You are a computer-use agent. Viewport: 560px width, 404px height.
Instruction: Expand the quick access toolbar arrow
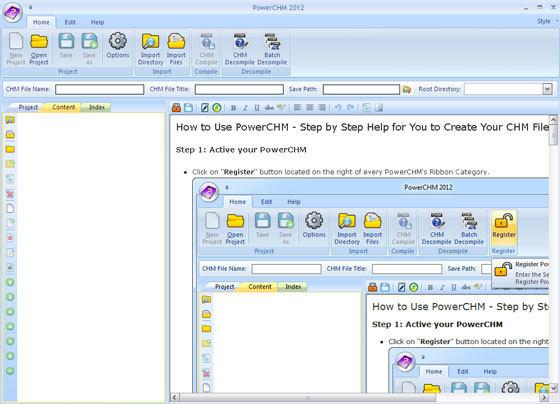(x=30, y=7)
